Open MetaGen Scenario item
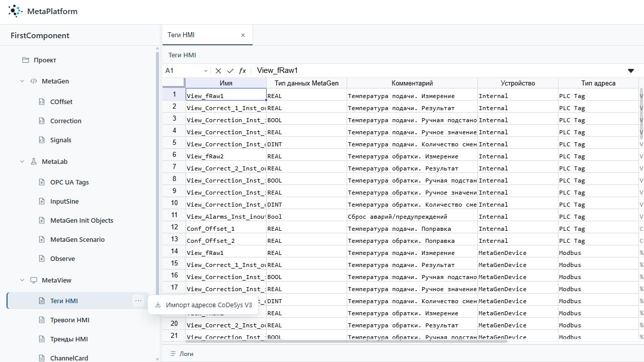The width and height of the screenshot is (644, 362). pos(78,240)
